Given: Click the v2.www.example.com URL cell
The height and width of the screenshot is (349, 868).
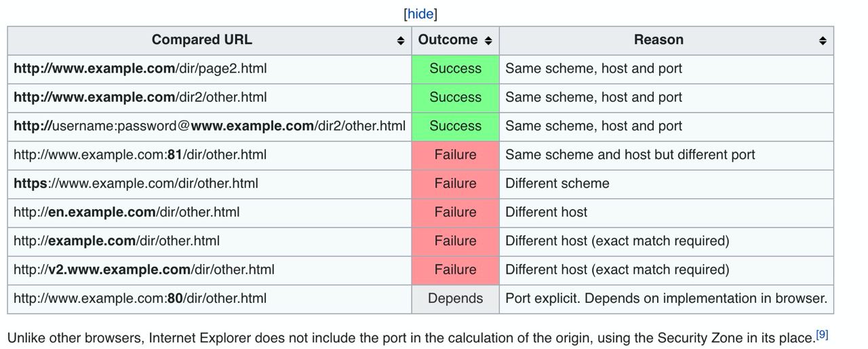Looking at the screenshot, I should [210, 270].
